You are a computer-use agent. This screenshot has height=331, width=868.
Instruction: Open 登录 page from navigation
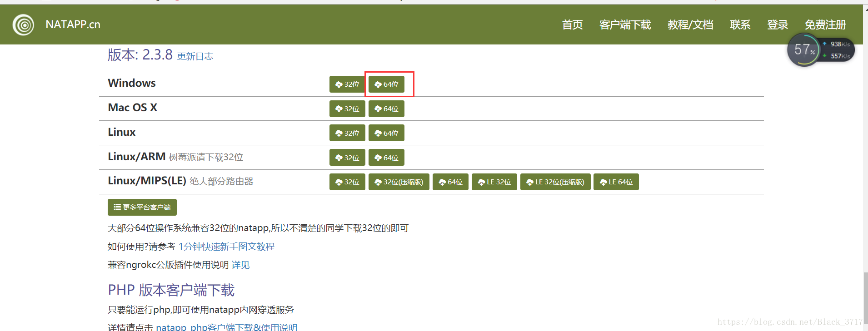[x=778, y=25]
